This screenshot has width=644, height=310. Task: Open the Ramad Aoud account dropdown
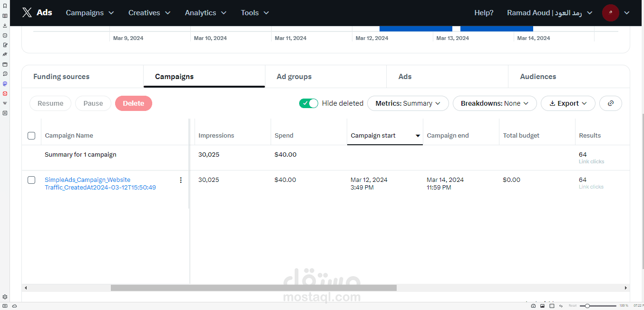[550, 13]
